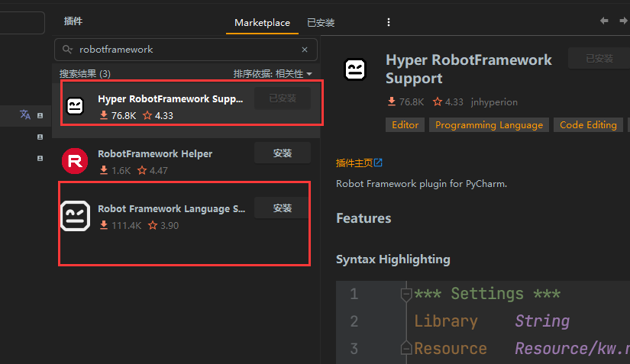
Task: Click the disabled 已安装 button in the list
Action: point(283,98)
